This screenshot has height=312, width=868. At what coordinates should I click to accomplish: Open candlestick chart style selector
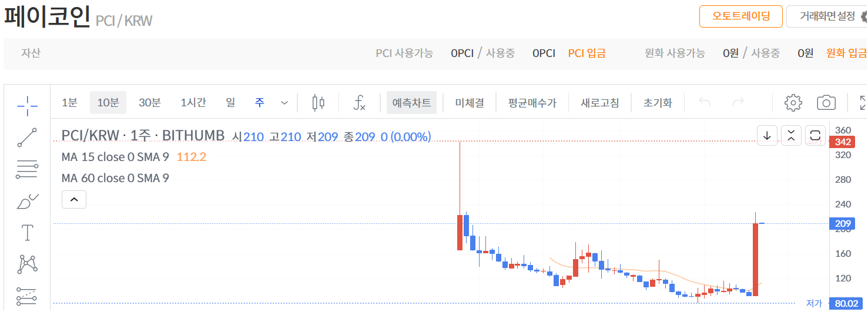[319, 103]
